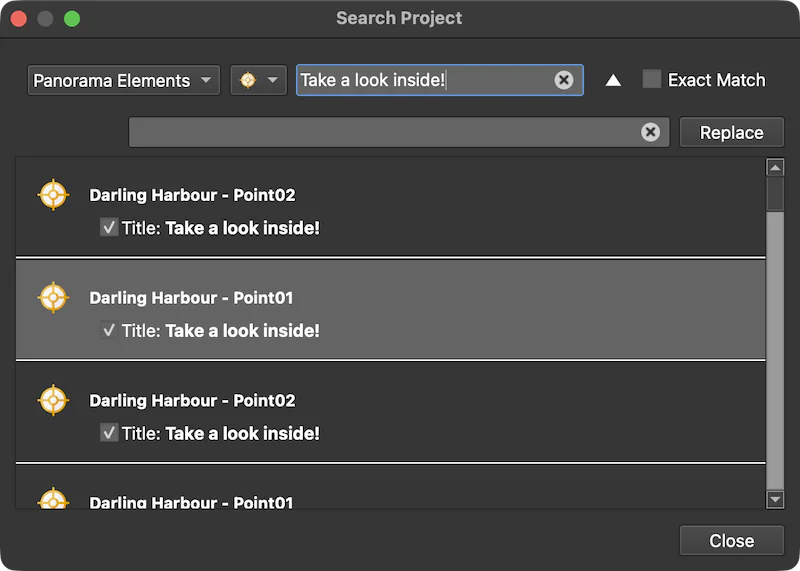The height and width of the screenshot is (571, 800).
Task: Click the scrollbar down arrow
Action: pyautogui.click(x=775, y=499)
